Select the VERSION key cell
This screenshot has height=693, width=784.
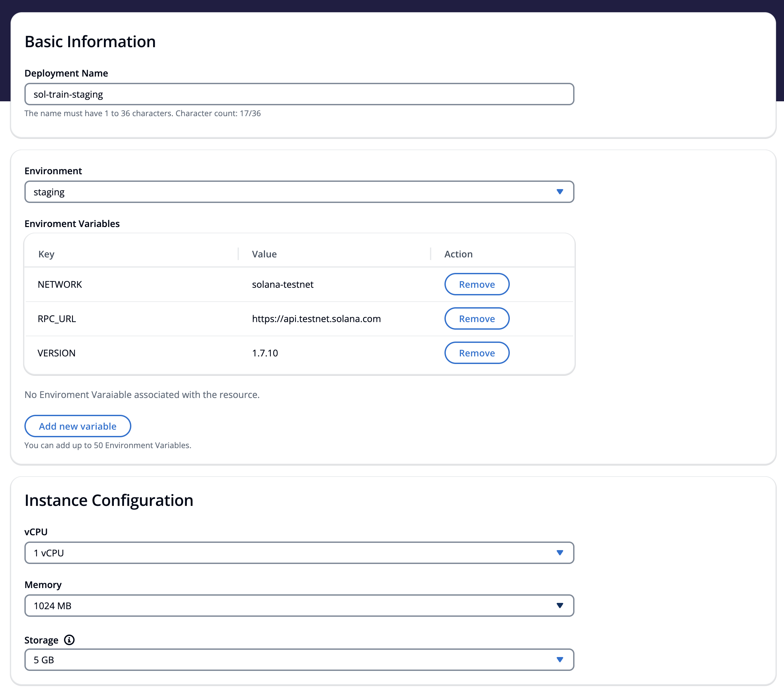(x=56, y=353)
